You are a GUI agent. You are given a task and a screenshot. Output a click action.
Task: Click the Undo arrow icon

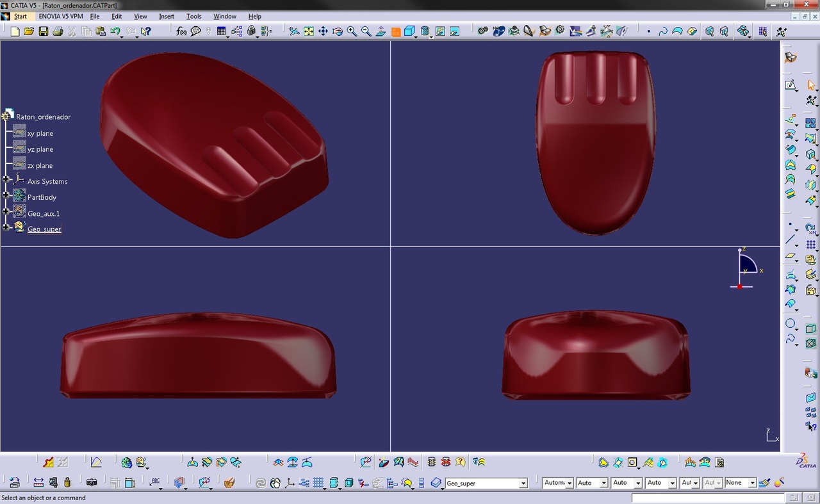pyautogui.click(x=115, y=31)
